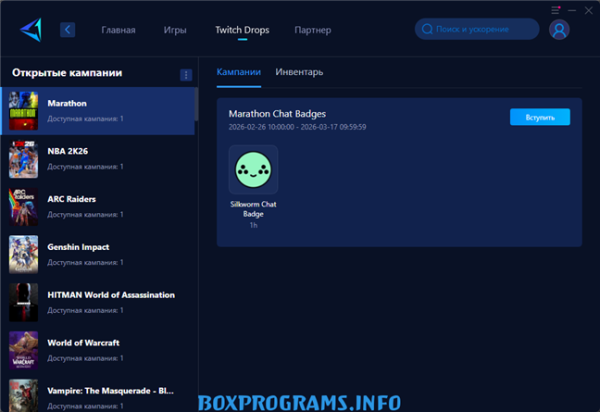Select the Genshin Impact cover thumbnail
The height and width of the screenshot is (412, 600).
[24, 254]
